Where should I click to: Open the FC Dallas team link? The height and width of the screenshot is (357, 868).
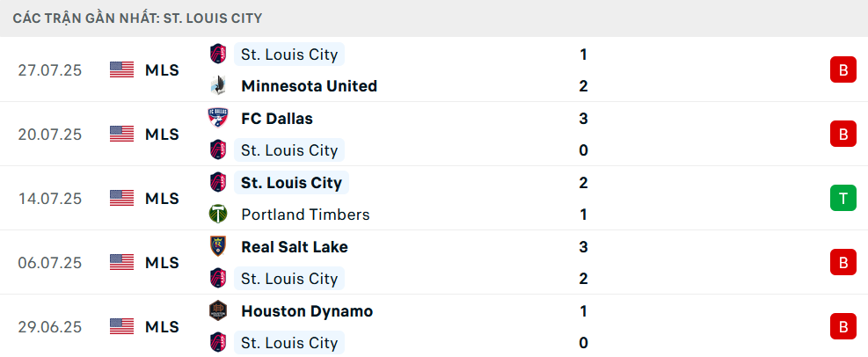tap(277, 119)
